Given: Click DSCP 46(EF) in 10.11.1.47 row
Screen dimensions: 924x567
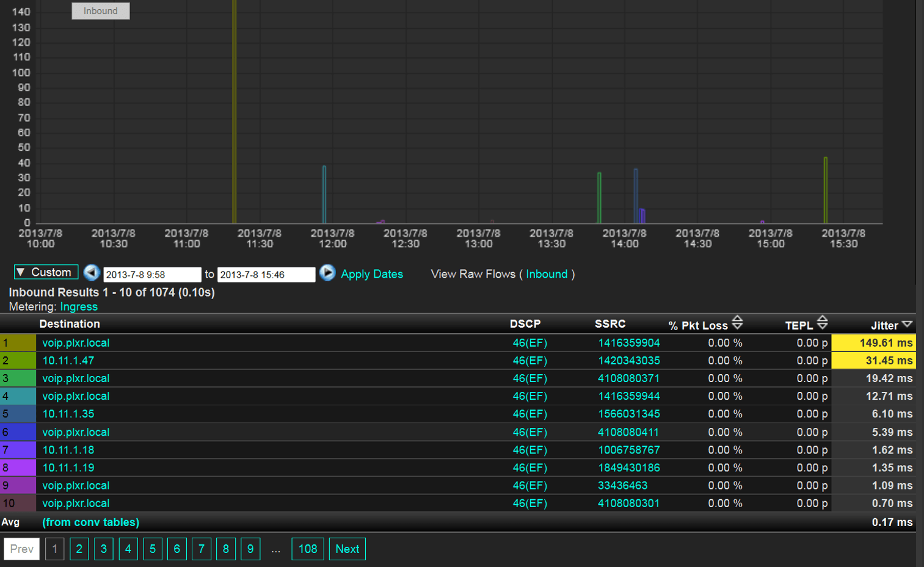Looking at the screenshot, I should 530,361.
